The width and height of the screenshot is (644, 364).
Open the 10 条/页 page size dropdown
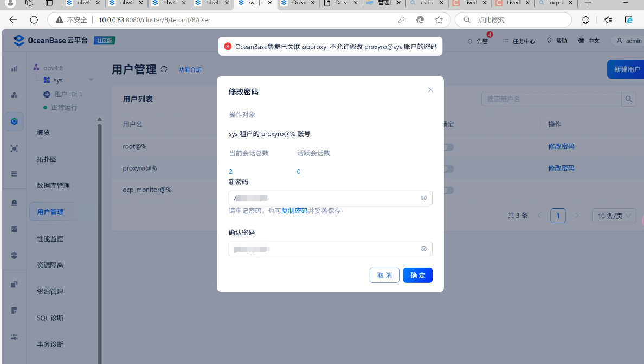[614, 216]
